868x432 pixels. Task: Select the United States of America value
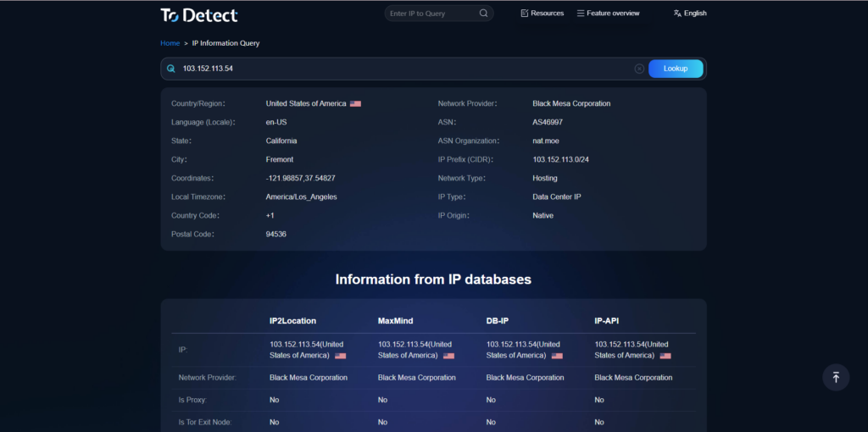(x=306, y=103)
